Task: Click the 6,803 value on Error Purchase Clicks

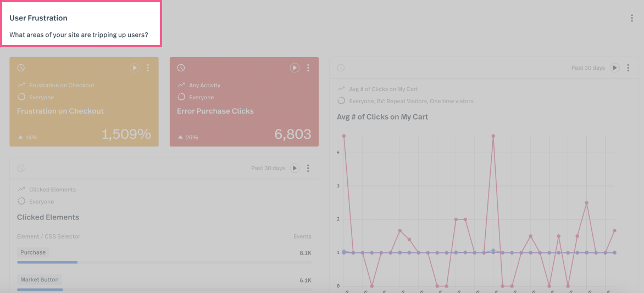Action: click(292, 134)
